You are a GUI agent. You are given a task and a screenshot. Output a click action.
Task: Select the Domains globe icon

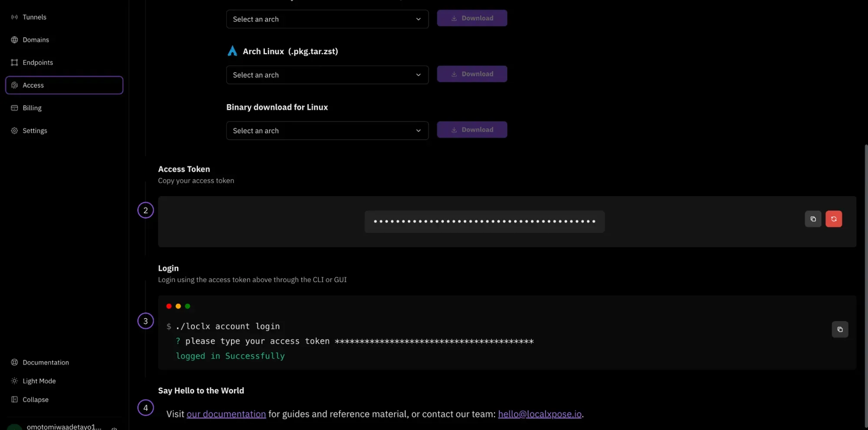[14, 39]
